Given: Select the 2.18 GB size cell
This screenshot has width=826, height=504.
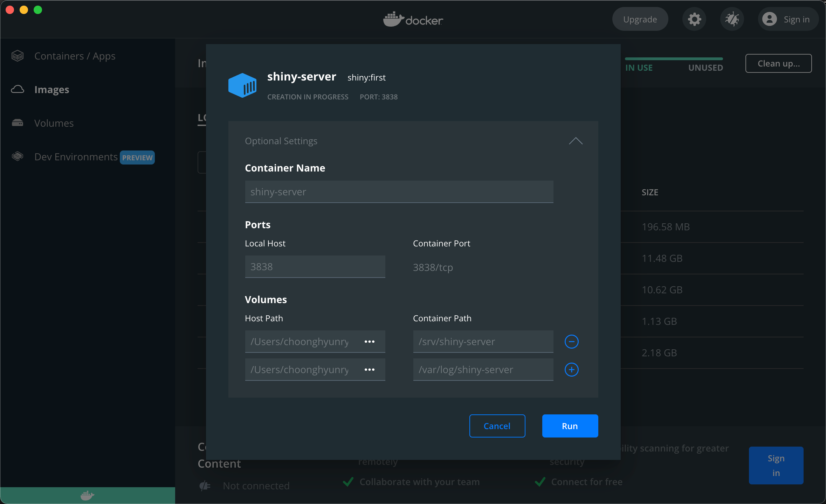Looking at the screenshot, I should pyautogui.click(x=659, y=353).
